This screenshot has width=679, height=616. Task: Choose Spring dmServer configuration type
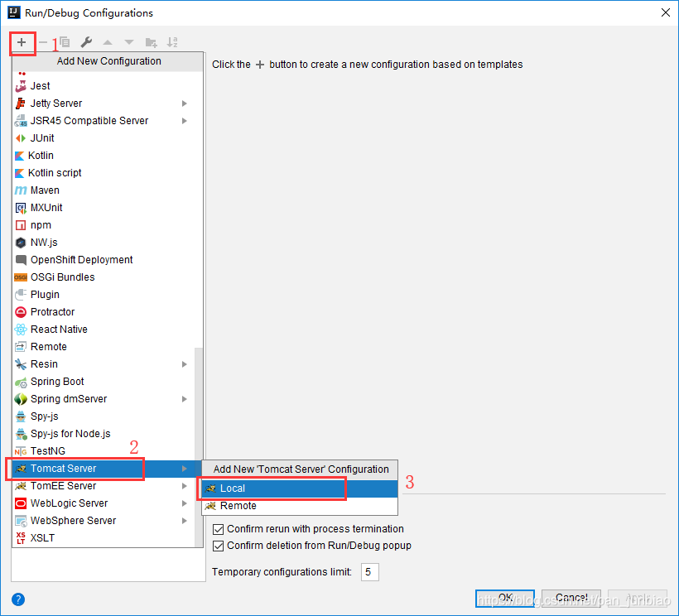coord(103,399)
